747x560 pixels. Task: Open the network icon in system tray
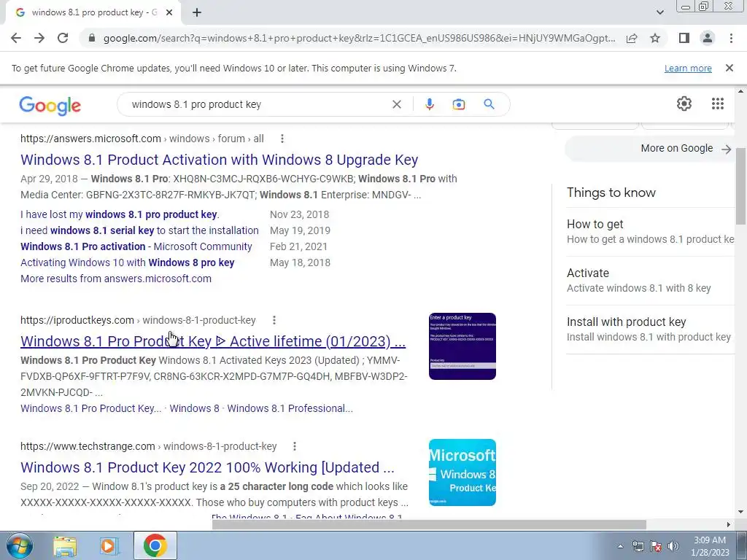(x=638, y=546)
